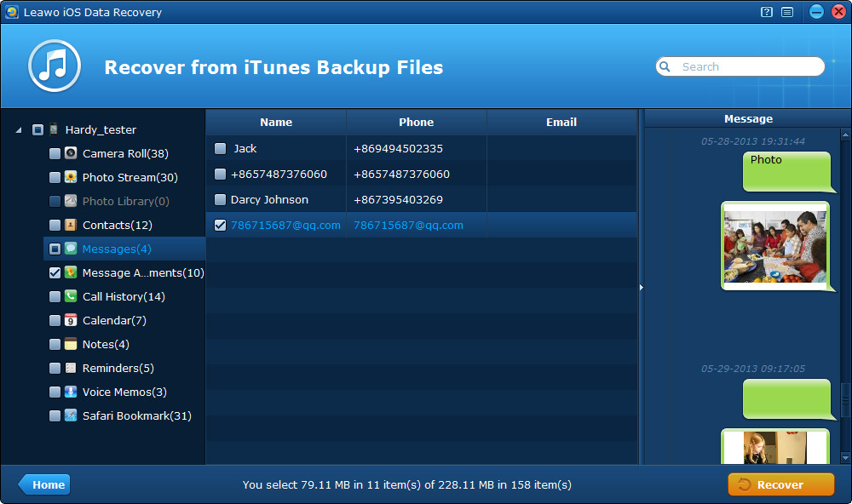Screen dimensions: 852x504
Task: Open the girl photo thumbnail at bottom
Action: point(775,446)
